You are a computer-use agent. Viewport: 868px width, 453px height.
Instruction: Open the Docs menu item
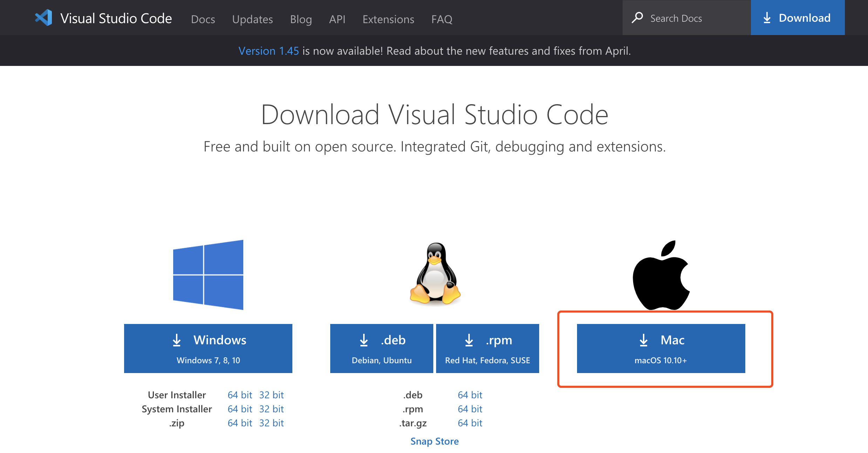[203, 19]
